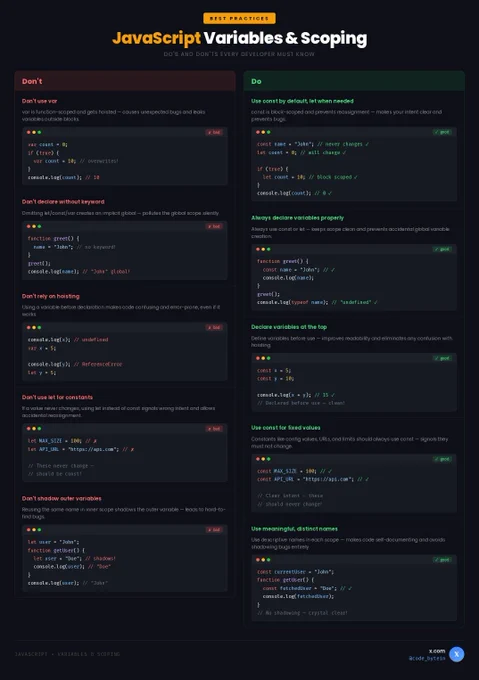Click window dots above 'let MAX_SIZE' code
Viewport: 479px width, 680px height.
[34, 428]
